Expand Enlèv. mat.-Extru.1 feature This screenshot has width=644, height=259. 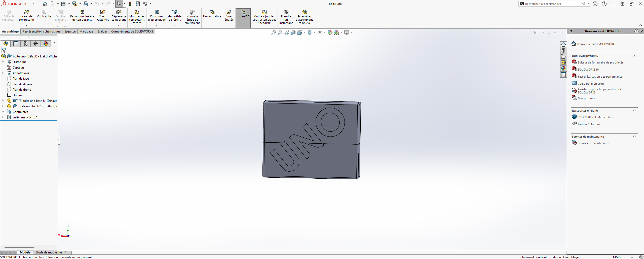pos(3,117)
